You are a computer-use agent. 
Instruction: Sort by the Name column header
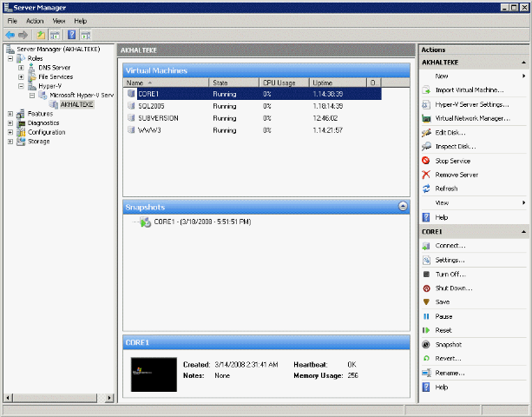pos(166,83)
